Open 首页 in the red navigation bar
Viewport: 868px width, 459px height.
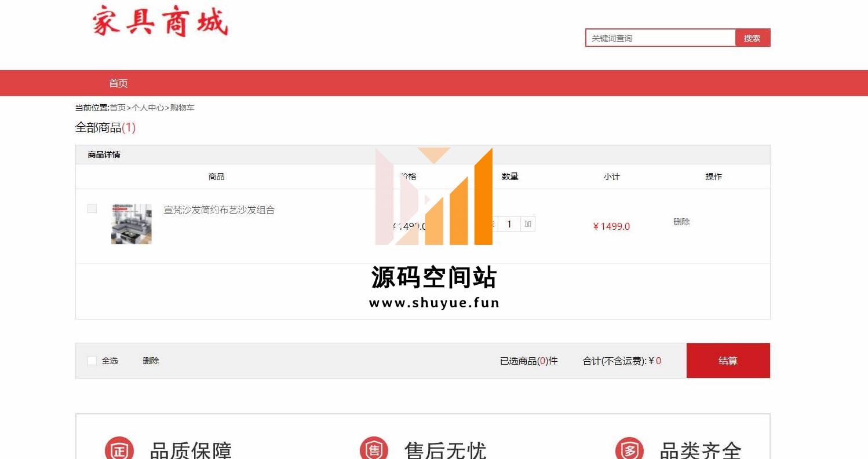[x=118, y=83]
